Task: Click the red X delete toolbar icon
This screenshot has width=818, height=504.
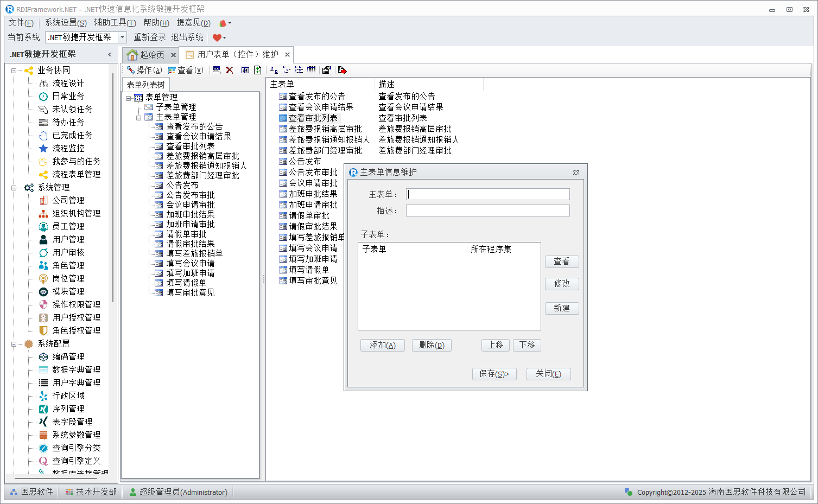Action: coord(230,70)
